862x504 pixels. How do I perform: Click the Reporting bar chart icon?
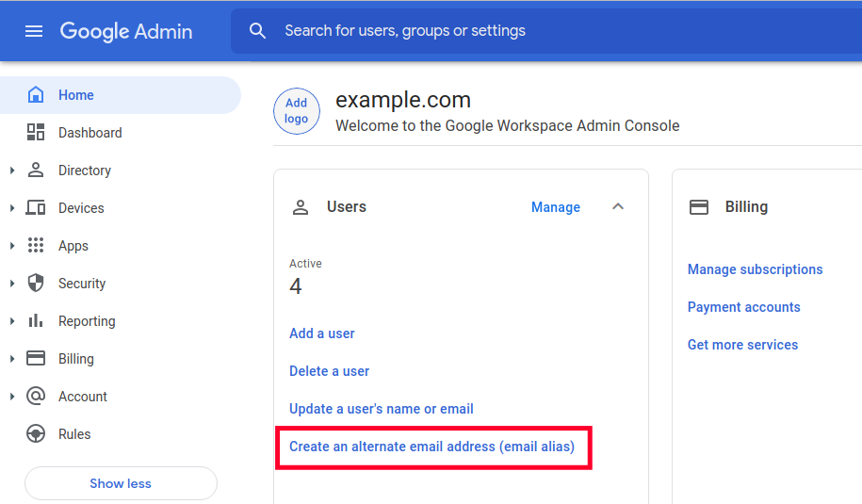(x=36, y=320)
